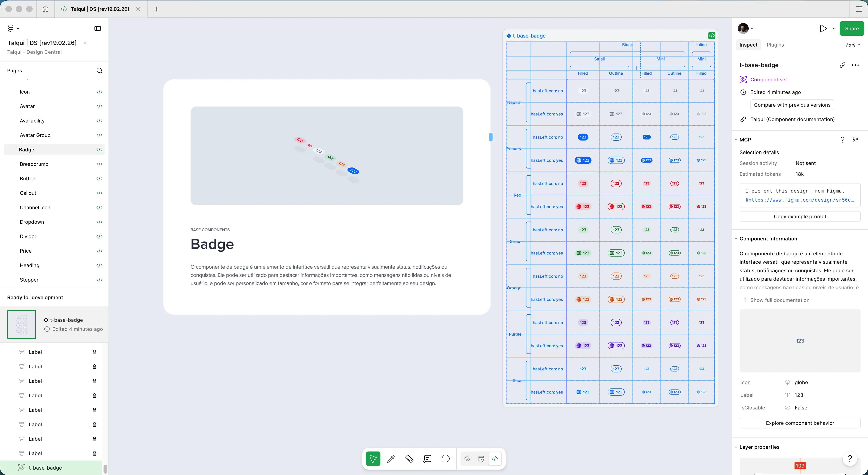This screenshot has height=475, width=868.
Task: Click the Badge cover image on canvas
Action: (326, 156)
